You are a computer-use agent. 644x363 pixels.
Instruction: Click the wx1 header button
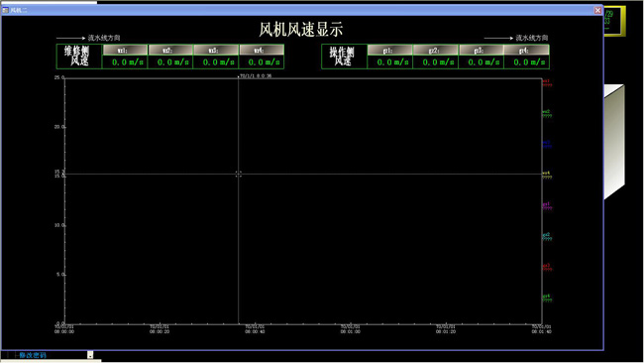click(125, 51)
